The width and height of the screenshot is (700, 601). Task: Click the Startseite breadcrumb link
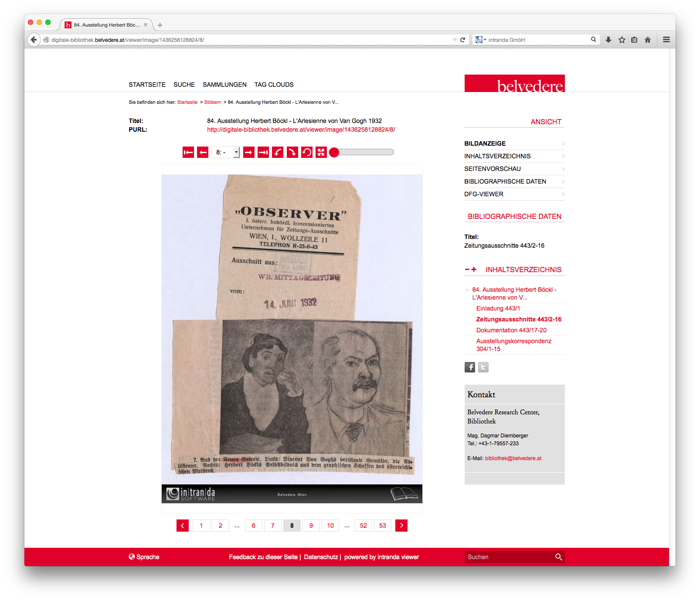tap(187, 102)
